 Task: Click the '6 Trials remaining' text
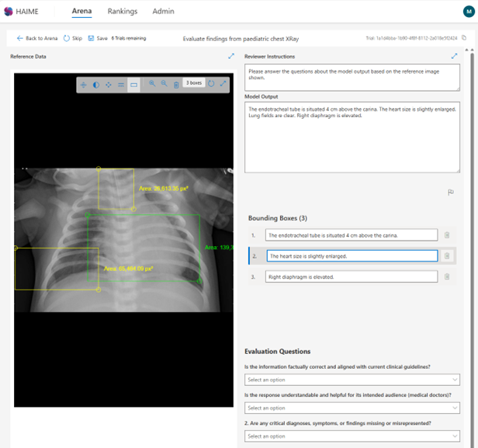pos(129,38)
